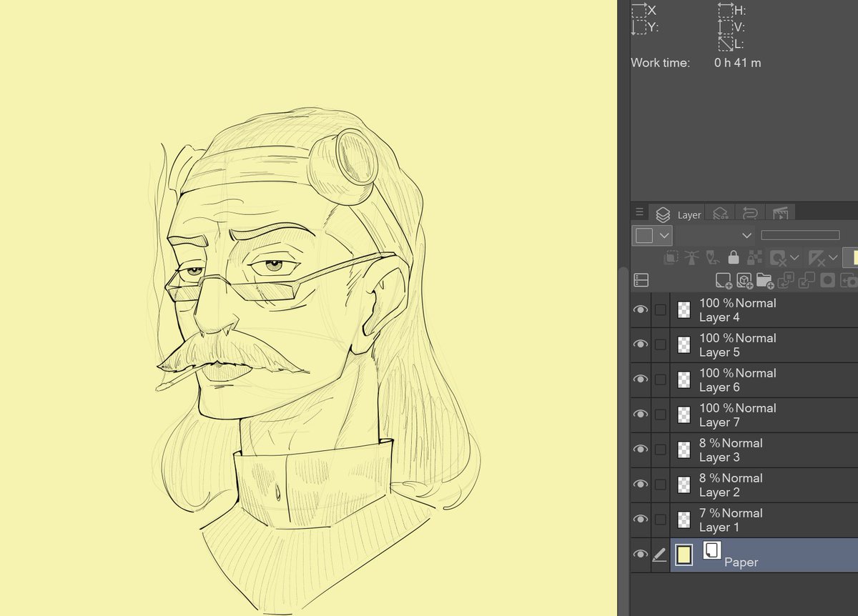Click Clip to Layer Below icon
Image resolution: width=858 pixels, height=616 pixels.
[x=671, y=257]
